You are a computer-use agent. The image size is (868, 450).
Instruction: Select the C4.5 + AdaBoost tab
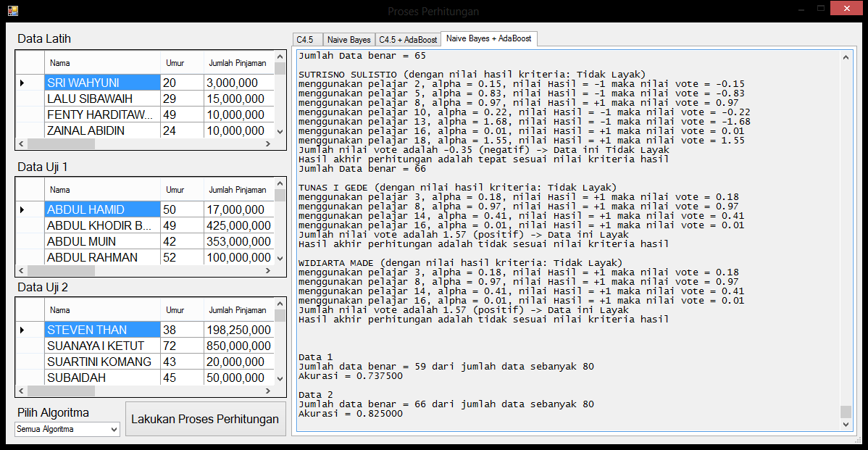tap(408, 40)
